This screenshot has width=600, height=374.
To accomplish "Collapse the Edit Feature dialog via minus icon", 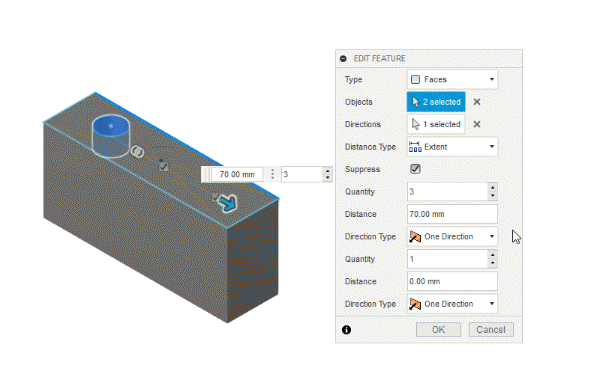I will 343,59.
